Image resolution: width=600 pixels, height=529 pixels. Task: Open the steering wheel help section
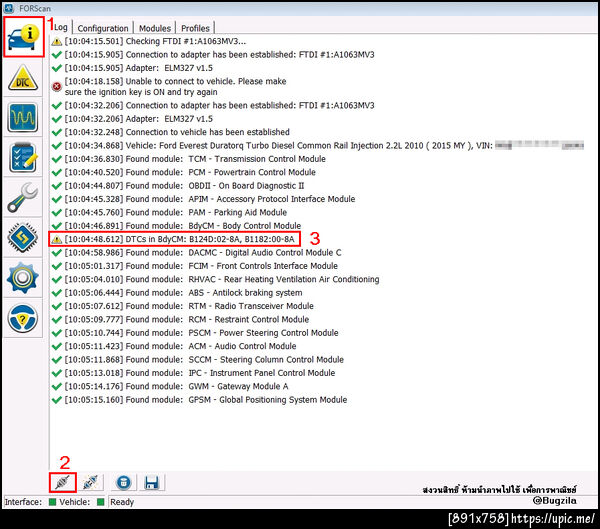(23, 318)
